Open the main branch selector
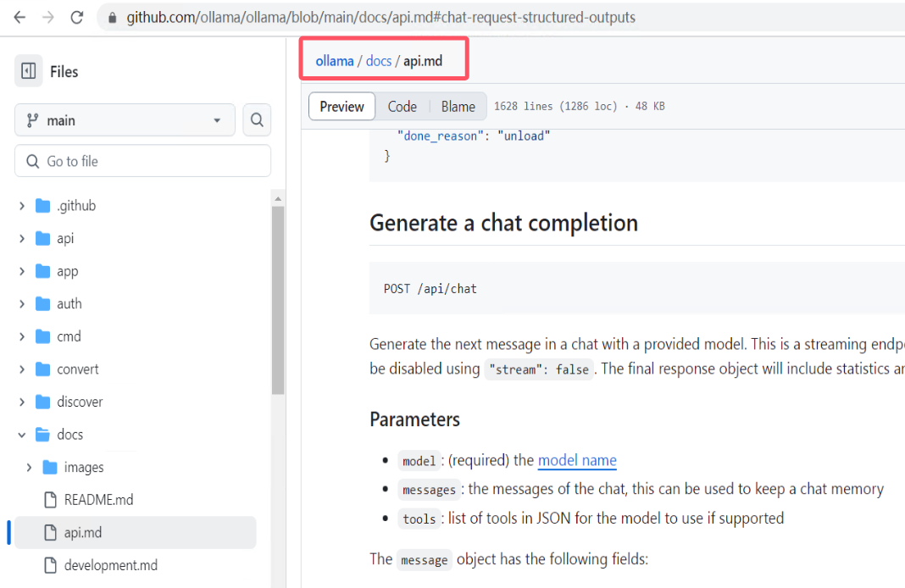This screenshot has width=905, height=588. (124, 120)
